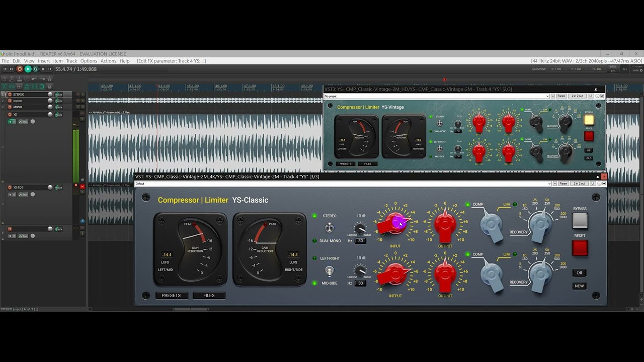Toggle plugin enable checkbox in YS-Classic window
This screenshot has height=362, width=644.
[604, 184]
